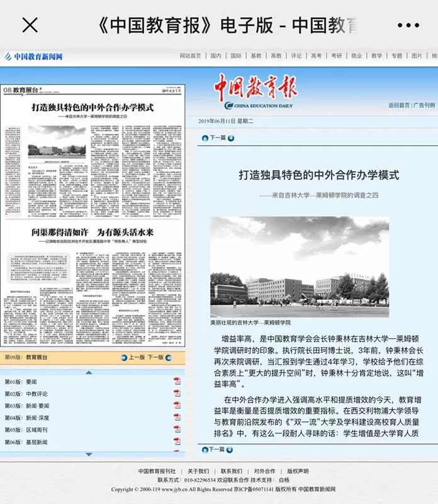Click the right arrow icon after top 下一篇
438x504 pixels.
(231, 138)
